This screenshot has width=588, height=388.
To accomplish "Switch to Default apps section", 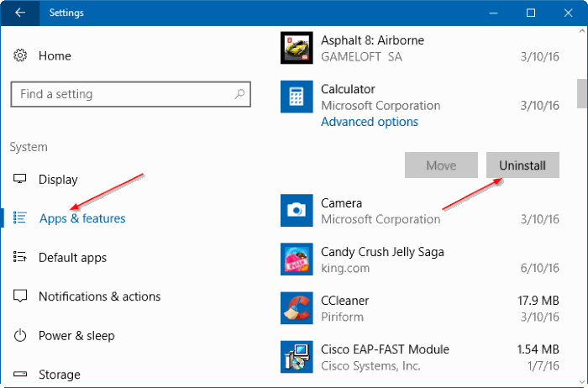I will (73, 258).
